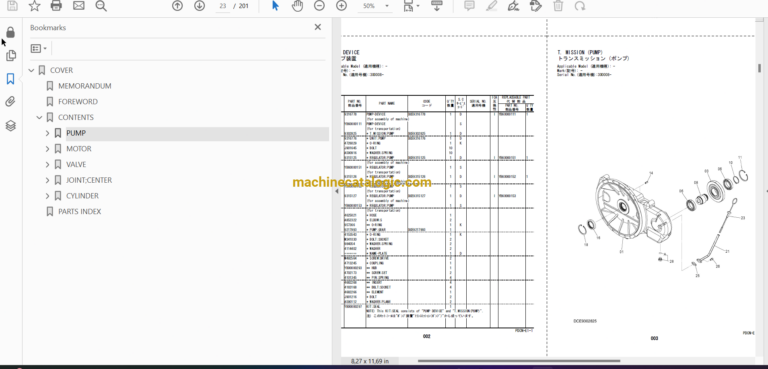Open the FOREWORD bookmark
768x369 pixels.
point(78,102)
